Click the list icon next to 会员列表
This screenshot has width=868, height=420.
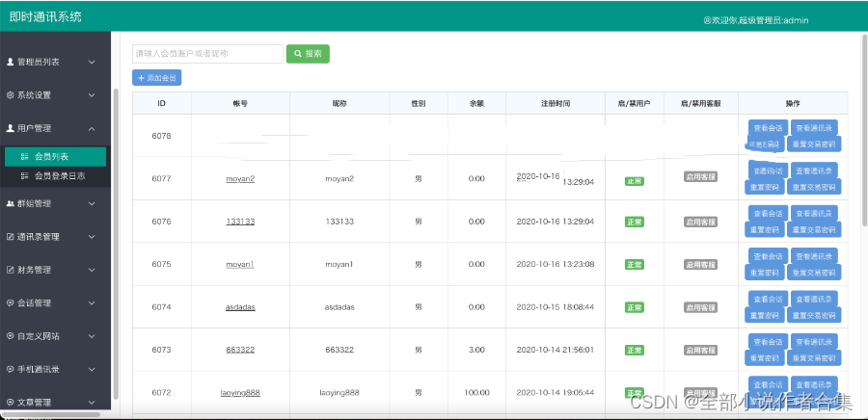pyautogui.click(x=24, y=157)
